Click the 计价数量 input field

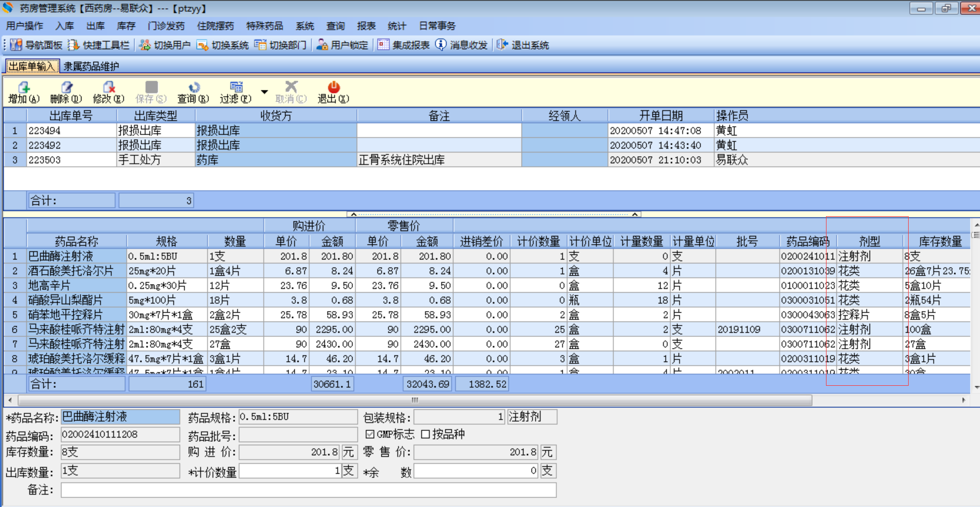290,471
